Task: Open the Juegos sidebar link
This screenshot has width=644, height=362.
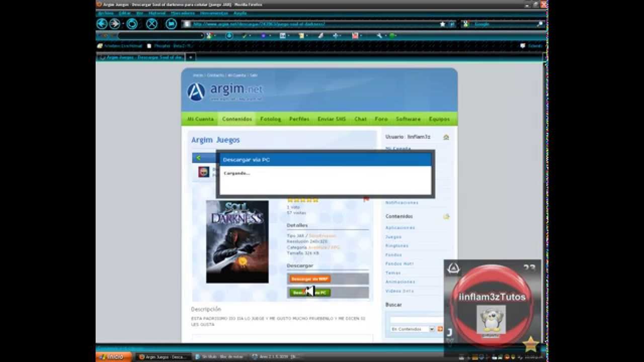Action: click(393, 237)
